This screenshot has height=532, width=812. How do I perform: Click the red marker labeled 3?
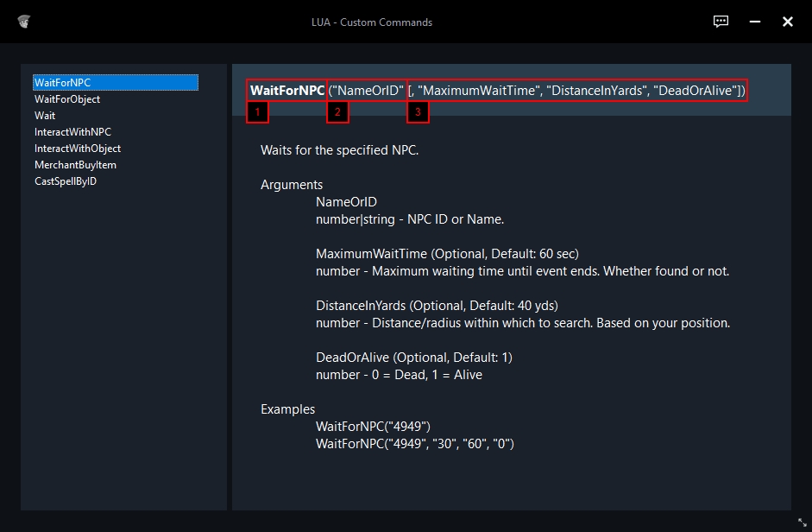pos(419,112)
